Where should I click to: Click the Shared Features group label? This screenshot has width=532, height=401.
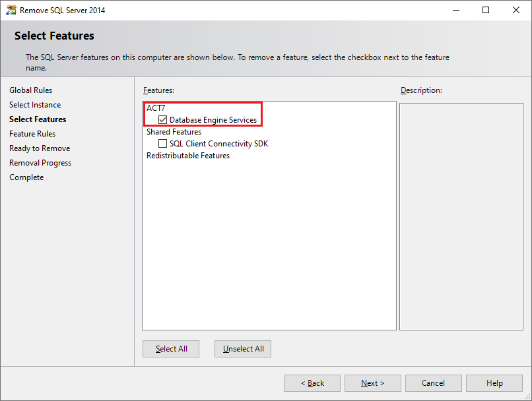pyautogui.click(x=174, y=131)
